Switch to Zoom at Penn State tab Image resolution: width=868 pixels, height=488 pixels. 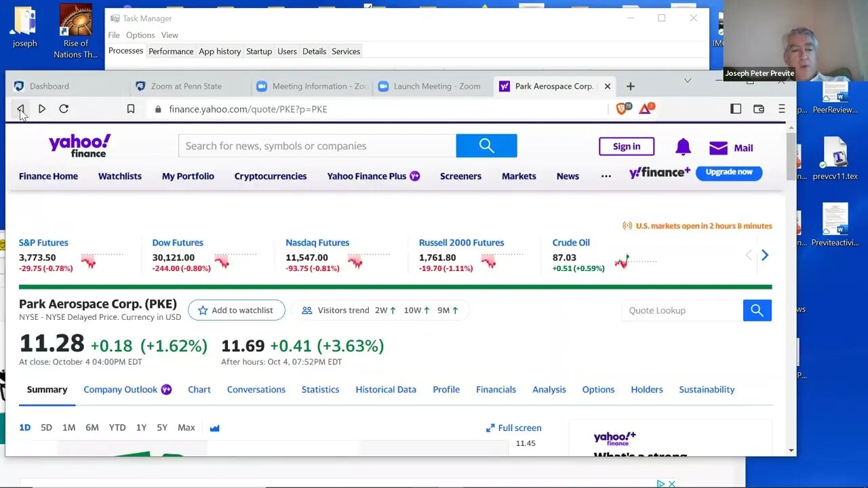point(187,86)
